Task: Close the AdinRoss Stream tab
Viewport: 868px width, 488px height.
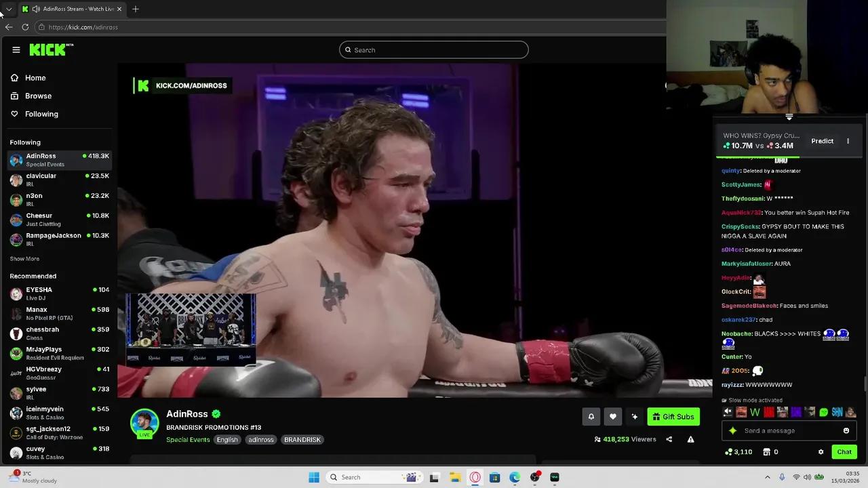Action: (119, 9)
